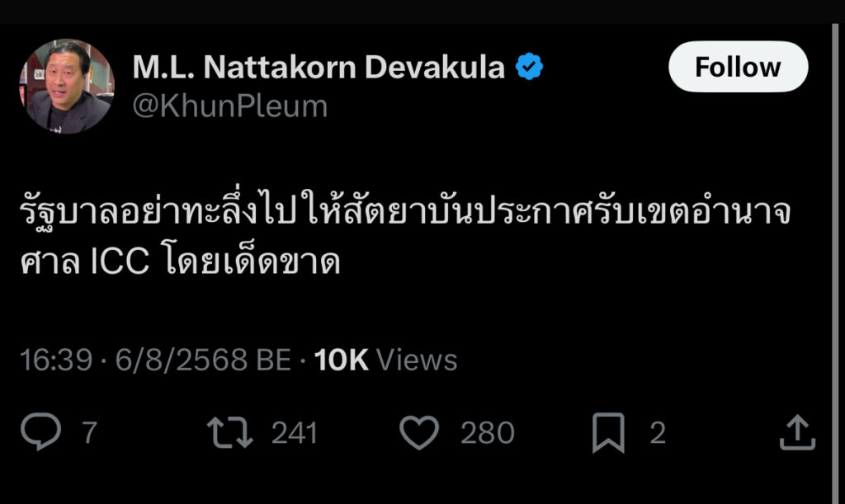Click the blue verified badge

529,67
